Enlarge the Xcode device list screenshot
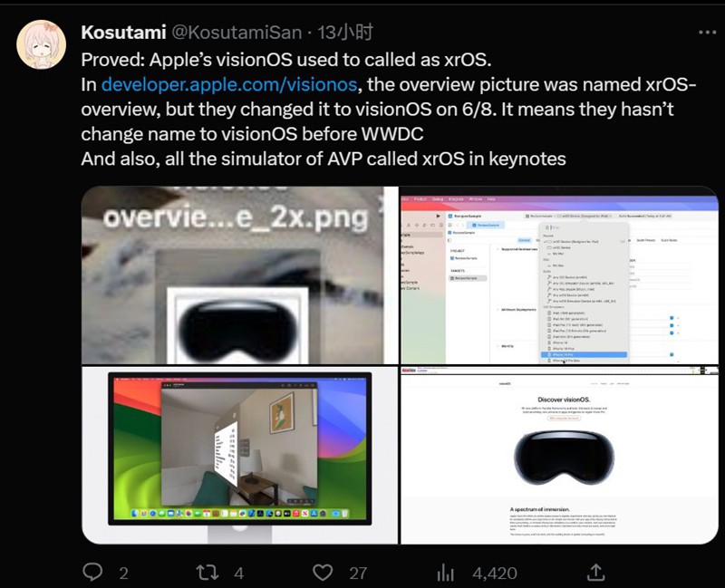Image resolution: width=725 pixels, height=588 pixels. [x=559, y=275]
